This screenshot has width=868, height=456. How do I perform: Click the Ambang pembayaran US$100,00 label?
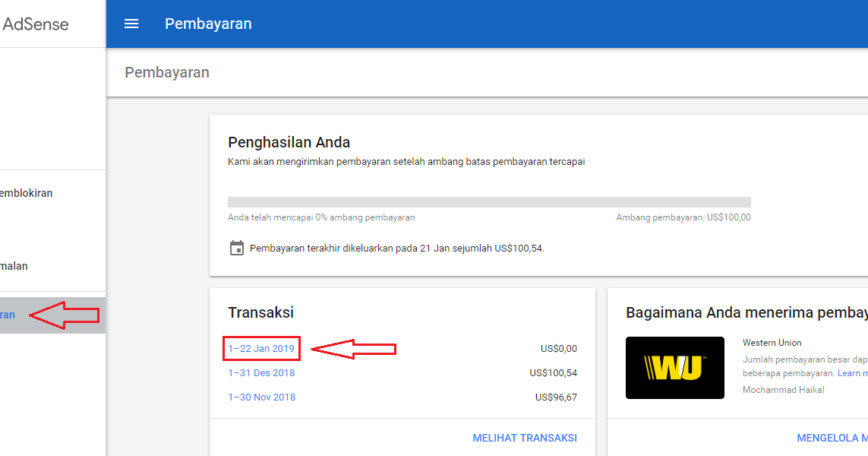point(684,217)
